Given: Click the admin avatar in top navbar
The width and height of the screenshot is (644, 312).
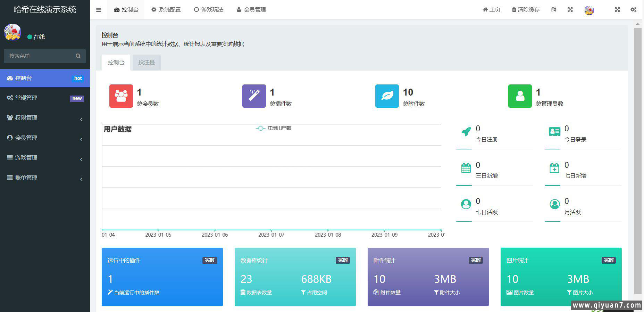Looking at the screenshot, I should [589, 10].
